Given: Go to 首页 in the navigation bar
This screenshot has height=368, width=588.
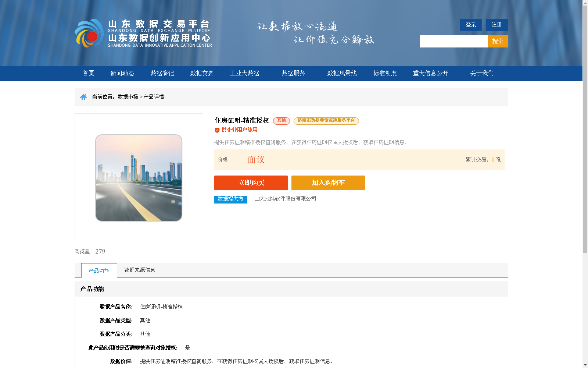Looking at the screenshot, I should click(88, 73).
